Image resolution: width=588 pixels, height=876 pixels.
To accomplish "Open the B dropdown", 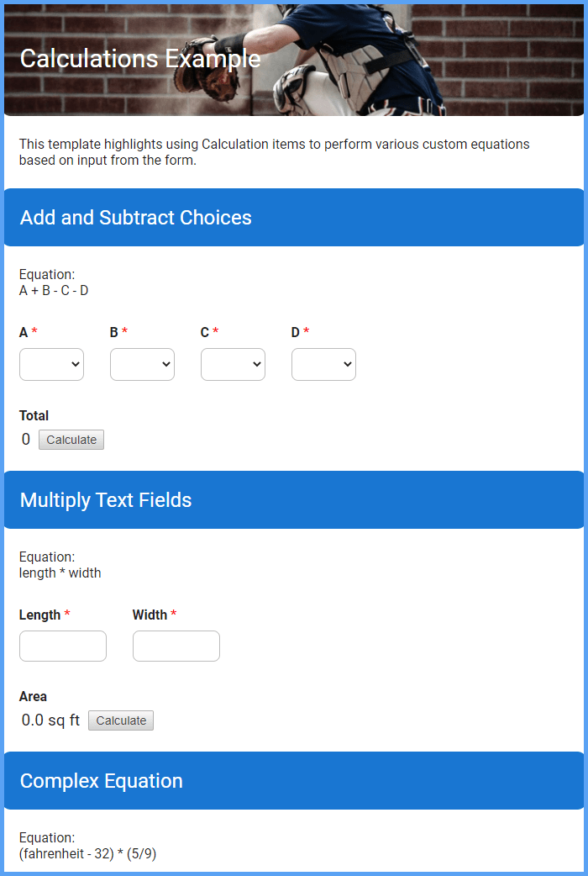I will click(142, 364).
